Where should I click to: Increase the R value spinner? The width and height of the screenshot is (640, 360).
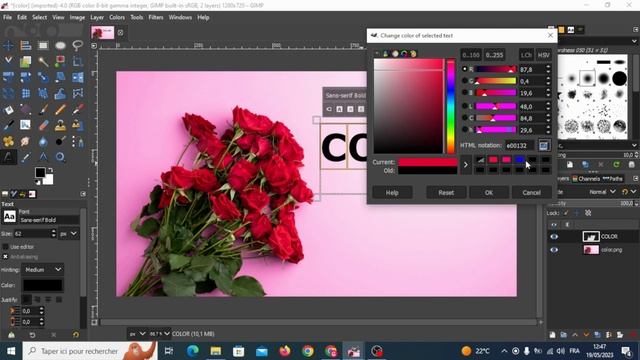click(548, 67)
